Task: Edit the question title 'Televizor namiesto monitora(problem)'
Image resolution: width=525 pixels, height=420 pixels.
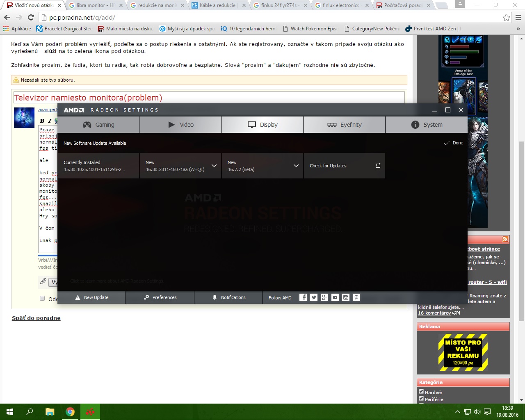Action: [209, 98]
